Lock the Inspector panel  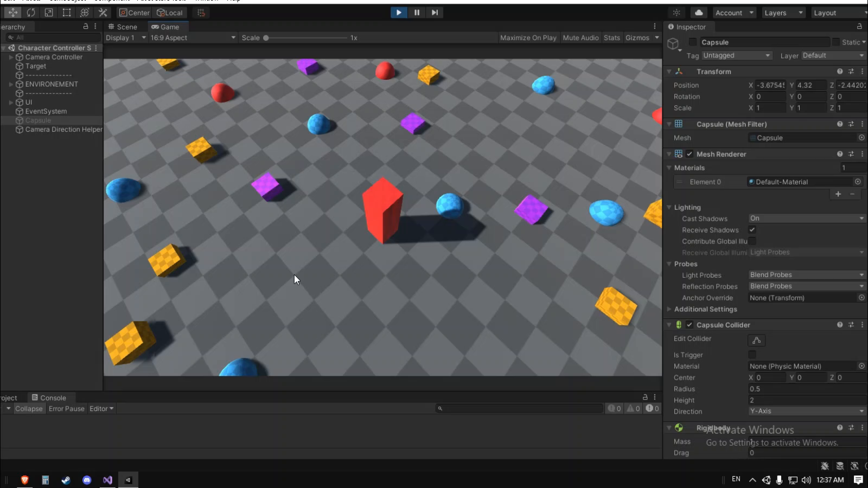click(859, 26)
